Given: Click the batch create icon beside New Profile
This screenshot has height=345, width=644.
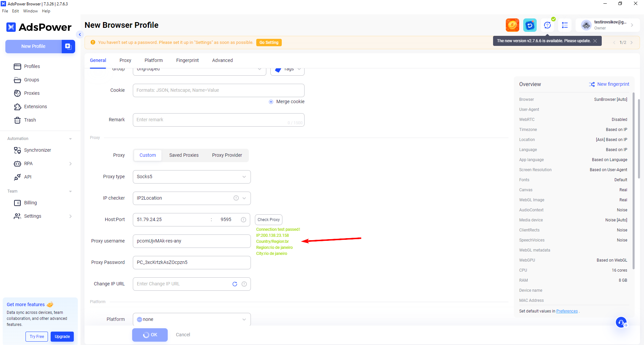Looking at the screenshot, I should (68, 46).
